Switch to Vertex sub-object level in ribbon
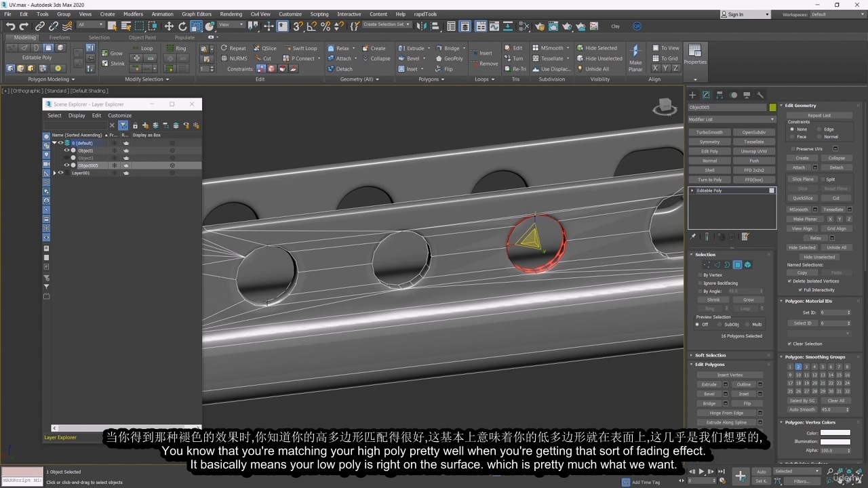The width and height of the screenshot is (868, 488). point(12,48)
